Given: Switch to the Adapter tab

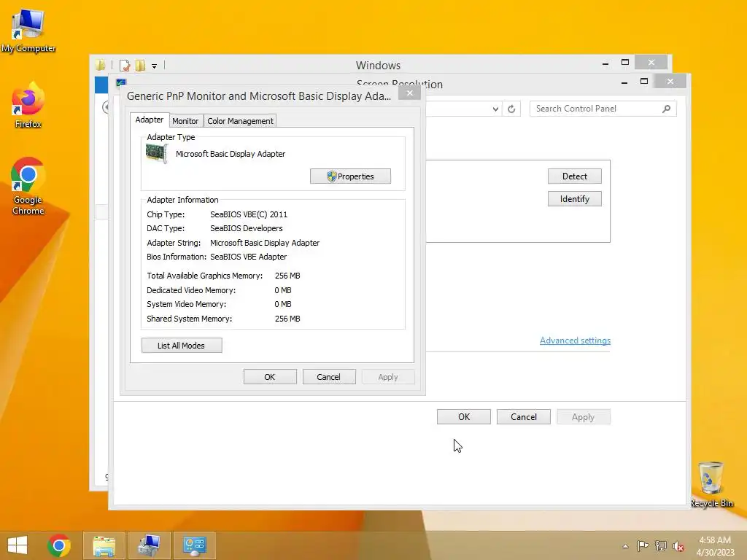Looking at the screenshot, I should (149, 120).
